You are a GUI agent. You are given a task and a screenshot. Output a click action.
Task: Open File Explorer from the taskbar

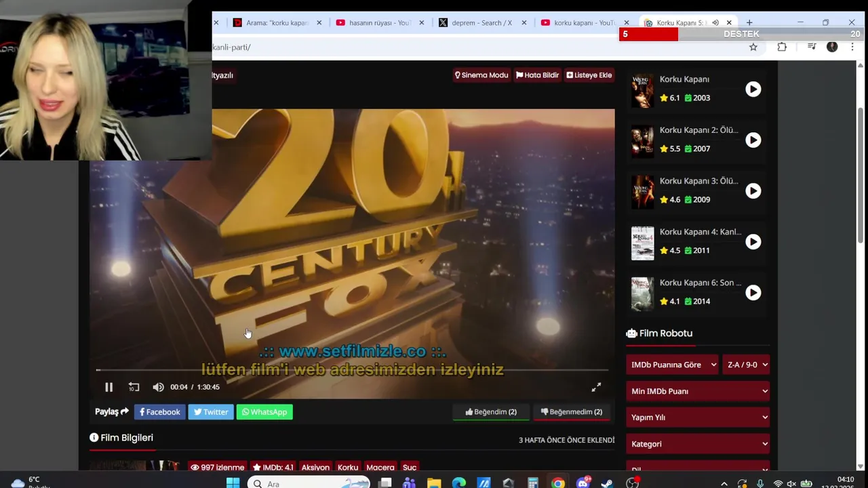tap(434, 483)
